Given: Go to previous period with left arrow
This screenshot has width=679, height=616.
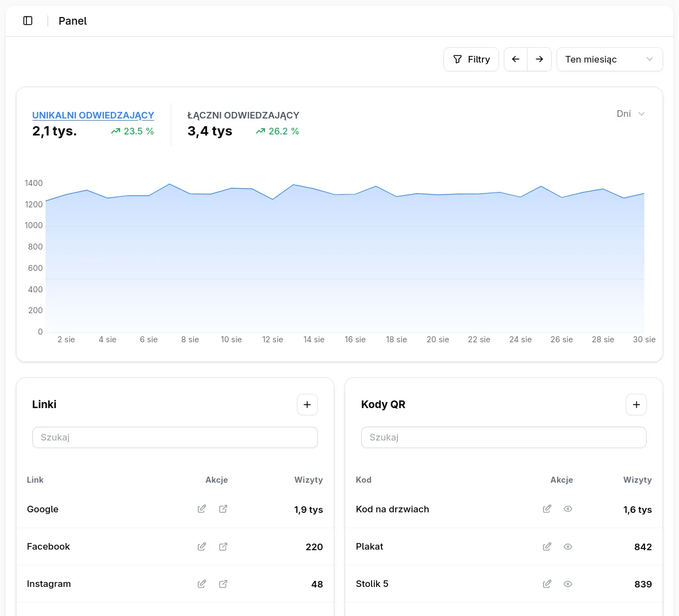Looking at the screenshot, I should point(515,59).
